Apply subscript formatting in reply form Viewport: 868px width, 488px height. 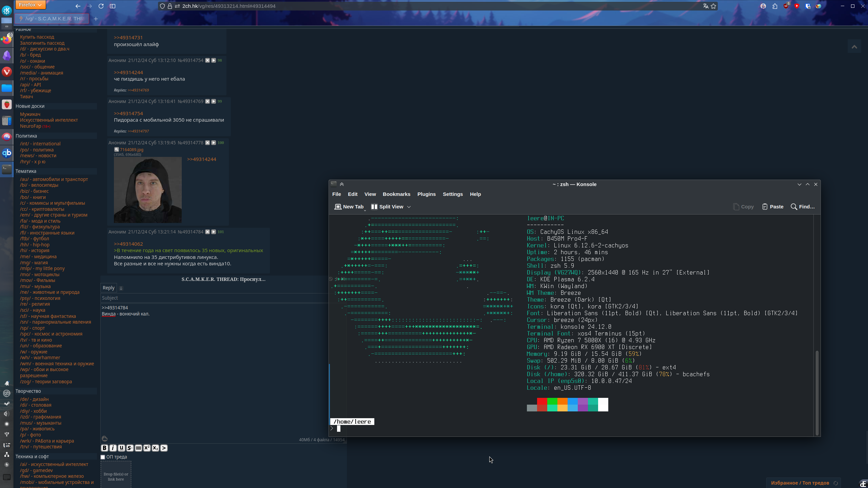pyautogui.click(x=155, y=448)
